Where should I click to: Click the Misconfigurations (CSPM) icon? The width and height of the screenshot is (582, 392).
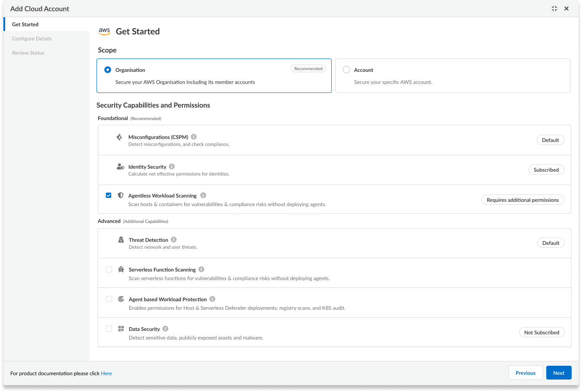119,137
